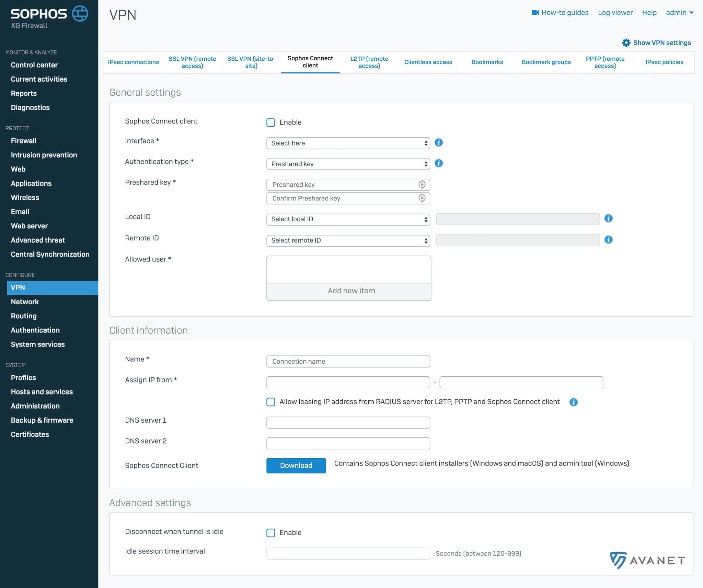This screenshot has width=703, height=588.
Task: Click lock icon in Confirm Preshared key field
Action: click(x=422, y=198)
